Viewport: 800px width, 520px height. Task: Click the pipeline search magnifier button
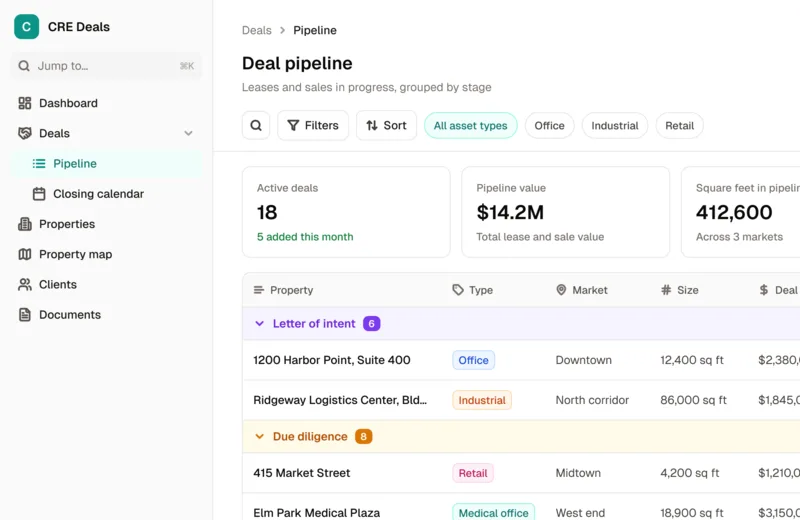tap(256, 126)
